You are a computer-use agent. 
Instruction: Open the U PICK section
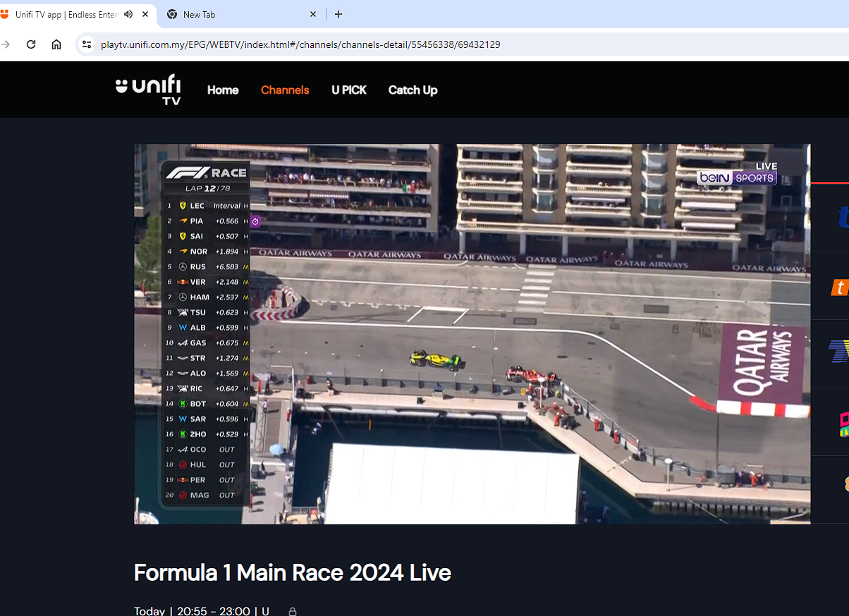tap(349, 90)
